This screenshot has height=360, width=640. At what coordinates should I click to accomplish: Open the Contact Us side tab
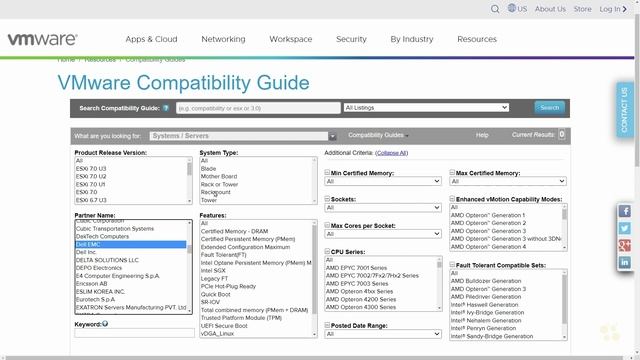click(624, 110)
